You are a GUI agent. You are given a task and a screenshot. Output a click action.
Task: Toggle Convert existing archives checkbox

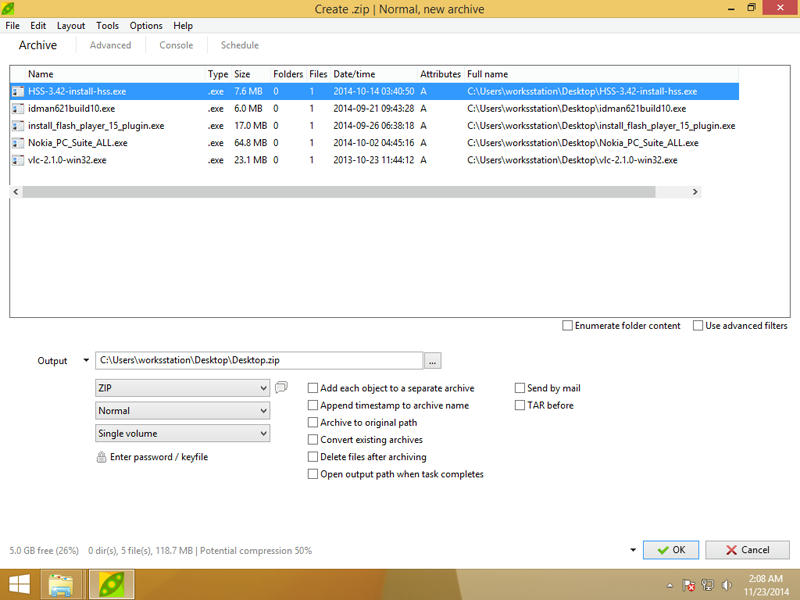click(313, 440)
